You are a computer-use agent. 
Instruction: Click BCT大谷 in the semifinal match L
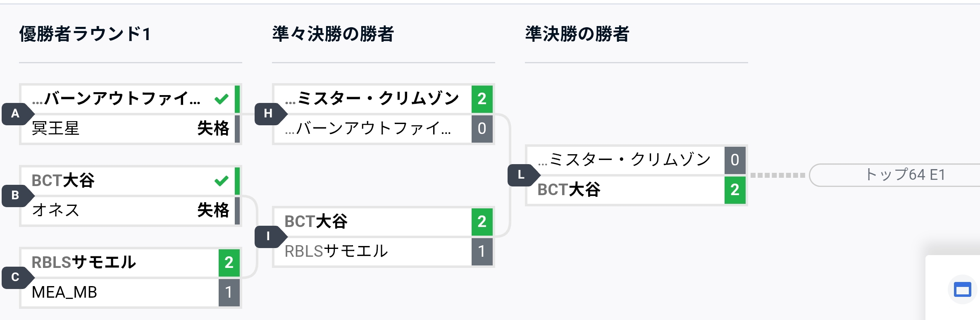569,190
